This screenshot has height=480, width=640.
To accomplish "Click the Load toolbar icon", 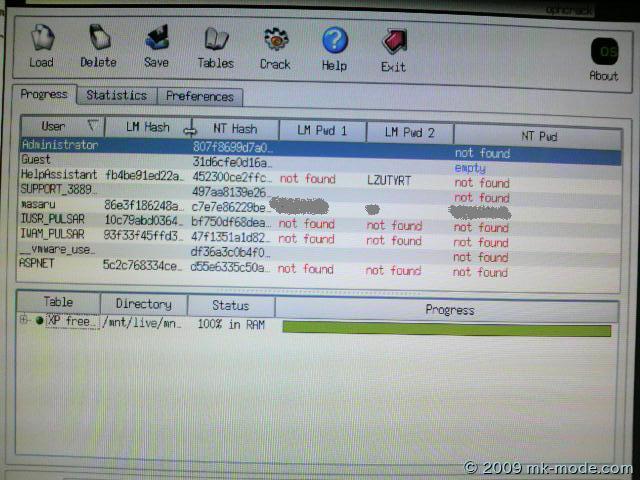I will click(41, 40).
